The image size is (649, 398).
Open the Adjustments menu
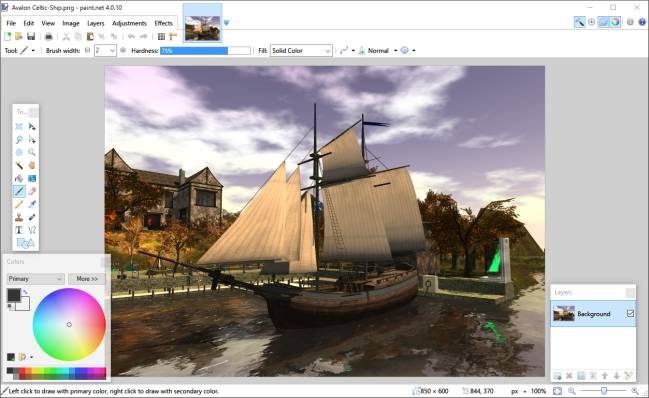click(129, 23)
